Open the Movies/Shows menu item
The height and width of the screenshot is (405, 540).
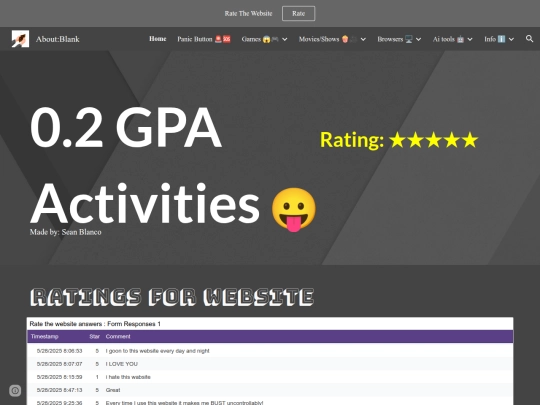coord(328,39)
